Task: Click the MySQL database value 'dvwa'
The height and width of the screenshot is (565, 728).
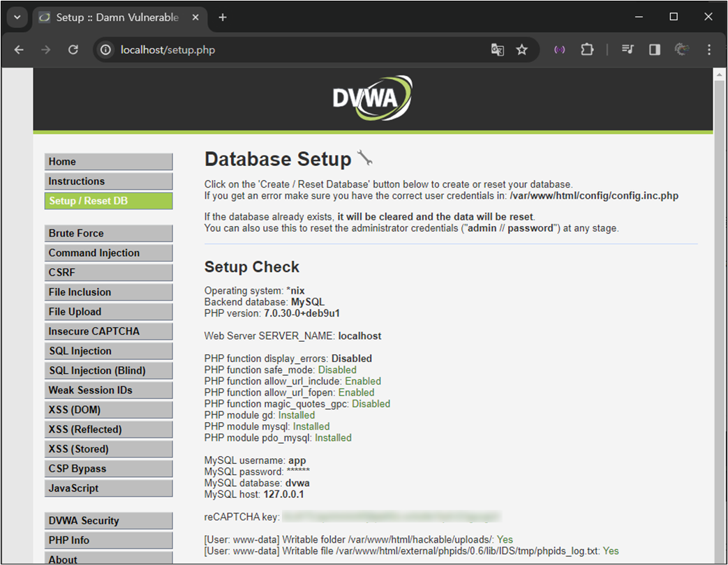Action: coord(297,483)
